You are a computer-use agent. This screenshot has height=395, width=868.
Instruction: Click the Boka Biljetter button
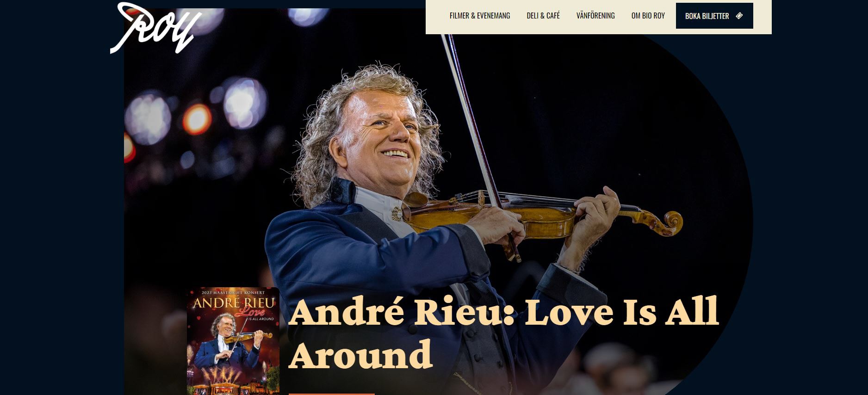click(x=714, y=16)
